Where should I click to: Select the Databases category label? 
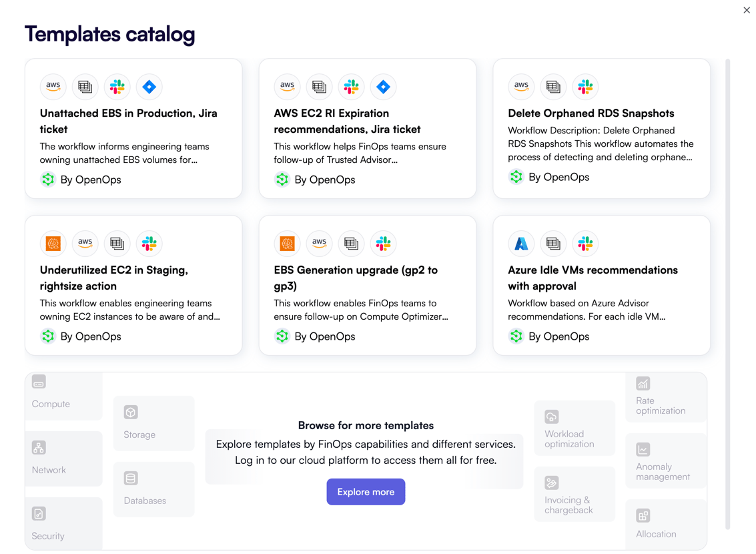click(x=145, y=501)
